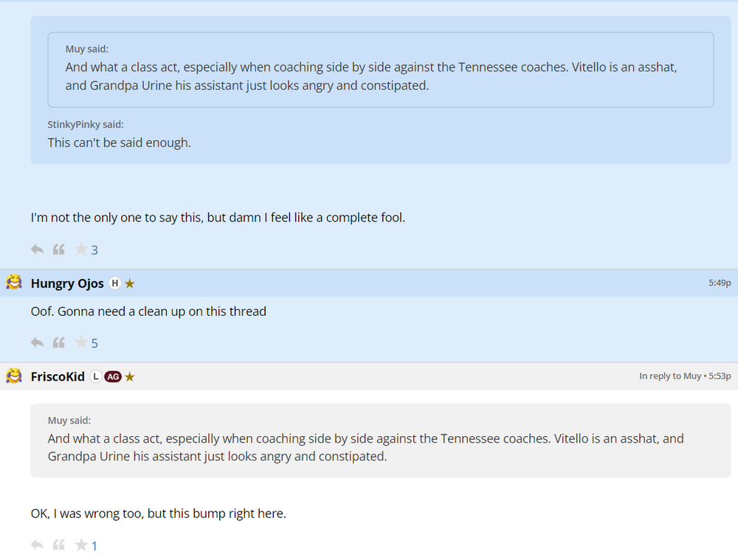Quote FriscoKid's "bump" post
738x560 pixels.
[59, 545]
